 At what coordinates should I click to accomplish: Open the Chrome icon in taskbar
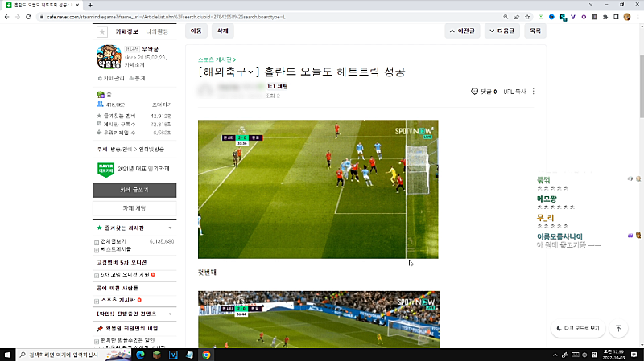click(206, 355)
